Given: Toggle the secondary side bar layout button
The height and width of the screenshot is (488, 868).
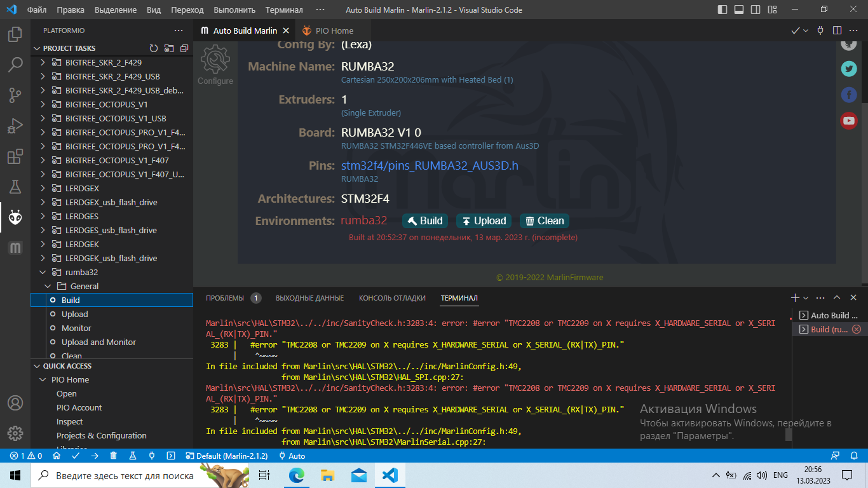Looking at the screenshot, I should tap(756, 10).
